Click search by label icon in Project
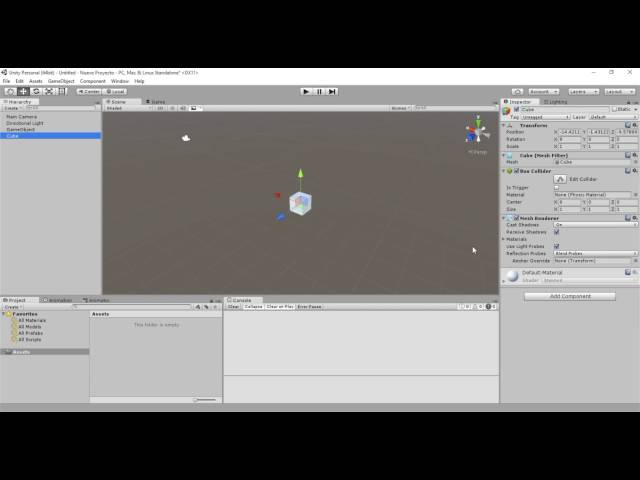This screenshot has height=480, width=640. [x=207, y=307]
